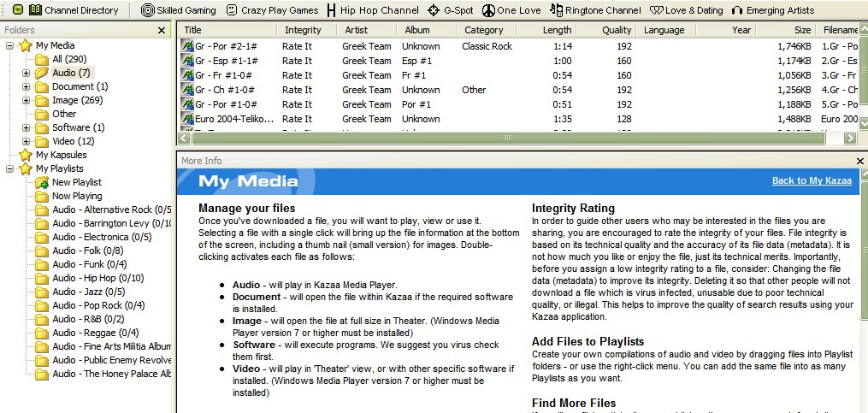The image size is (868, 413).
Task: Click the green dropdown icon before Channel Directory
Action: click(x=18, y=10)
